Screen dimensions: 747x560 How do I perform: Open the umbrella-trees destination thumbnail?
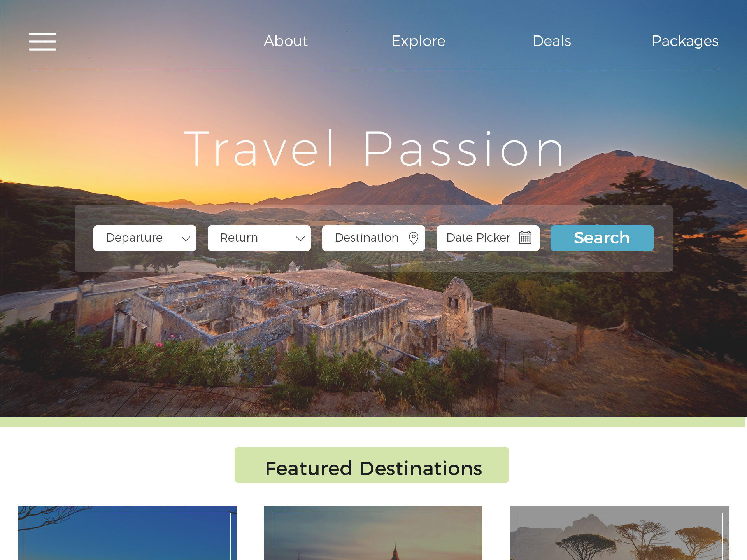(x=619, y=533)
